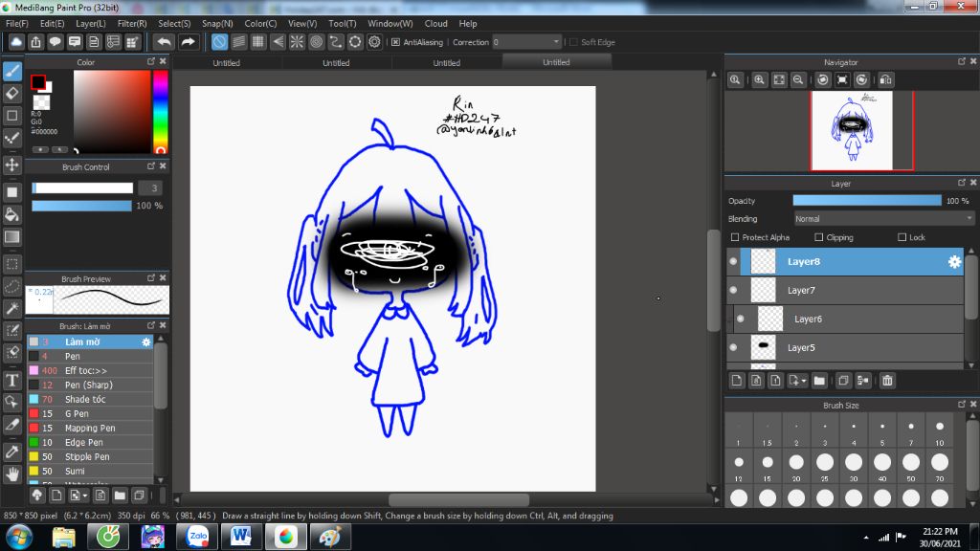Select the Brush tool in left toolbar

click(x=11, y=71)
